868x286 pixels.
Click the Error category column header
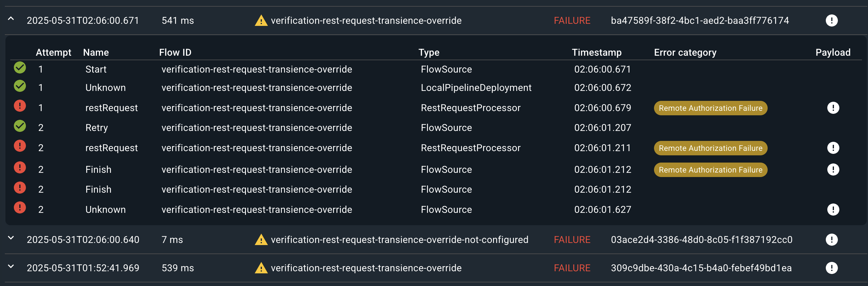[x=685, y=52]
